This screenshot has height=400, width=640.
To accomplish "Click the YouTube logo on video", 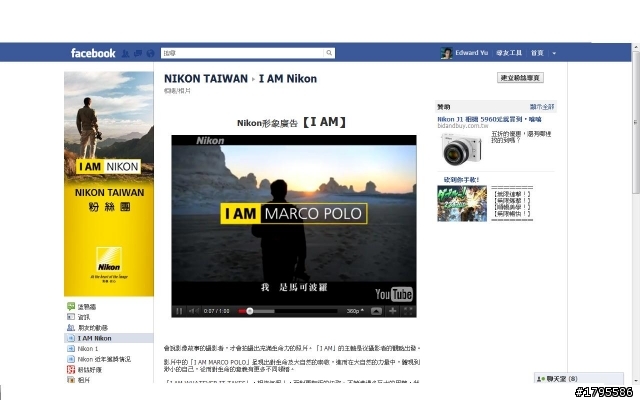I will [394, 294].
